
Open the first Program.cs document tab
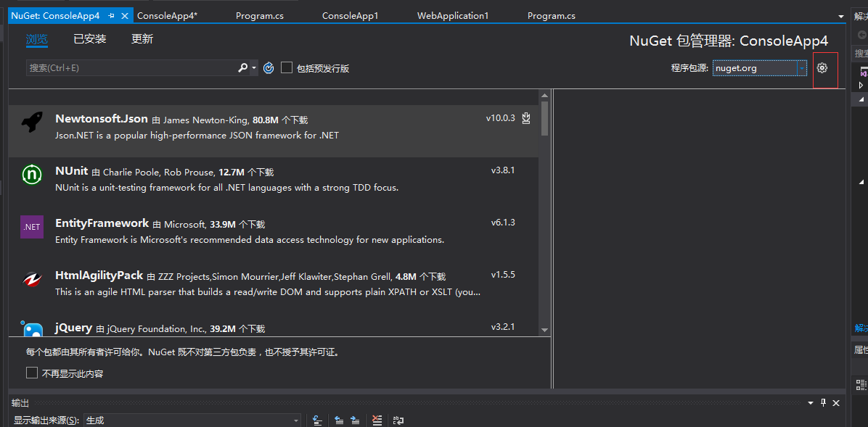[x=260, y=16]
